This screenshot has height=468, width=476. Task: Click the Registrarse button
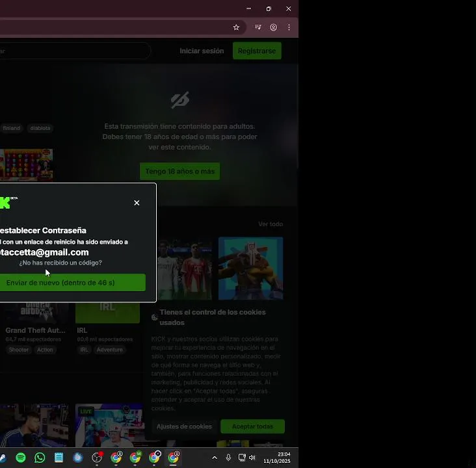[257, 51]
